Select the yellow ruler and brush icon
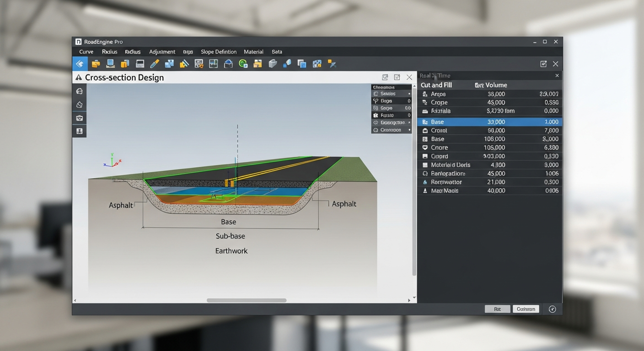 click(x=184, y=64)
